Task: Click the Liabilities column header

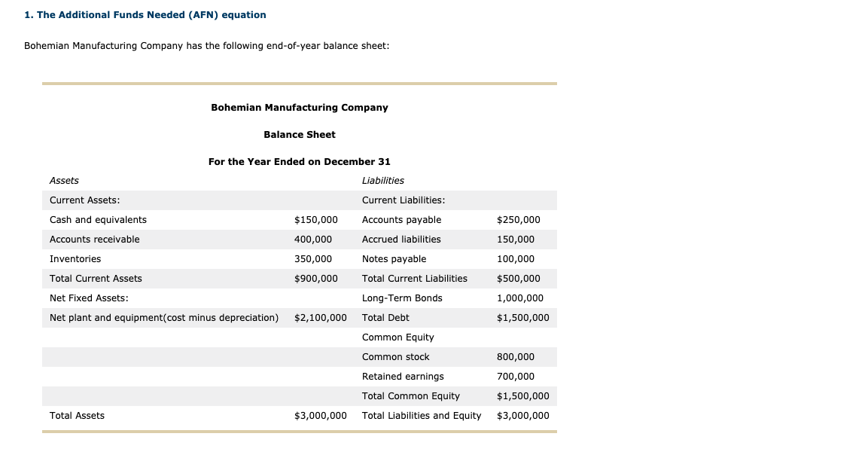Action: 382,181
